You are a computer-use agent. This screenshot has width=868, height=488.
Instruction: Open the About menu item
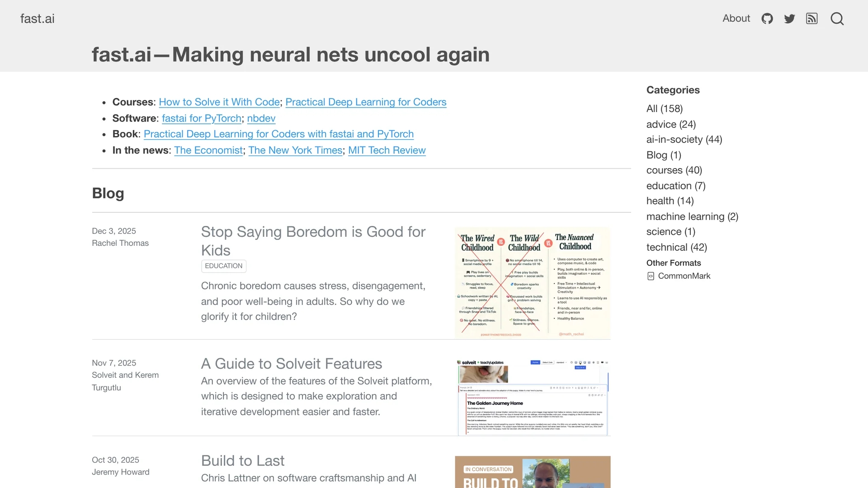coord(736,19)
